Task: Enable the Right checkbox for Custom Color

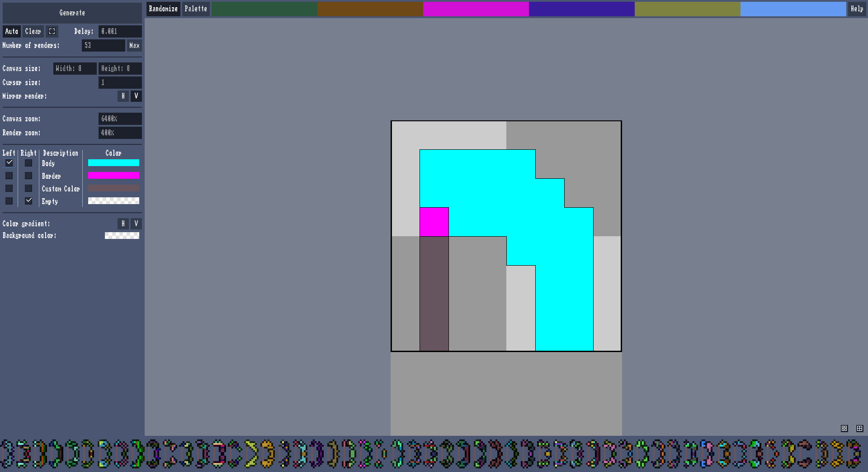Action: pos(28,188)
